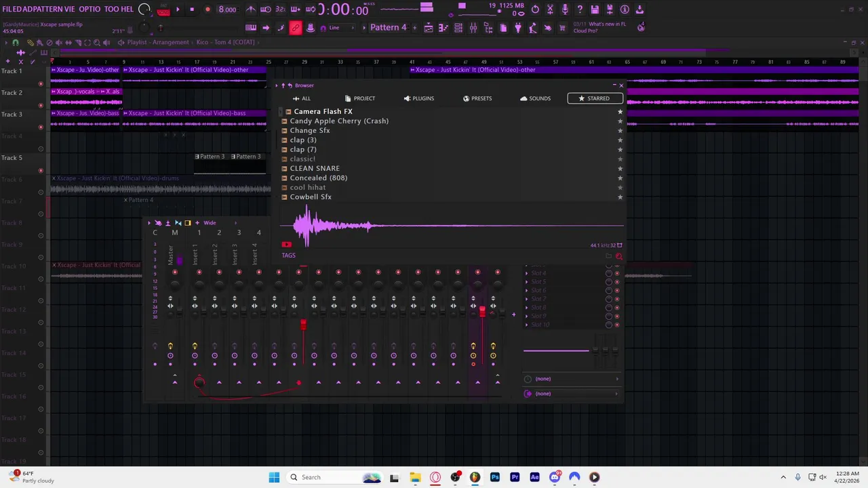Switch Browser to the PROJECT tab
The image size is (868, 488).
(x=360, y=98)
